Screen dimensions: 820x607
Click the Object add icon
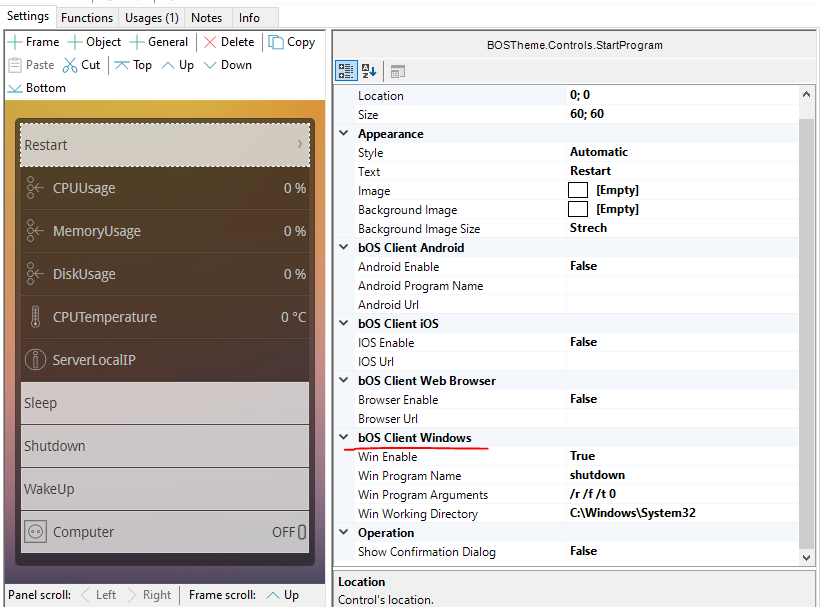[75, 42]
